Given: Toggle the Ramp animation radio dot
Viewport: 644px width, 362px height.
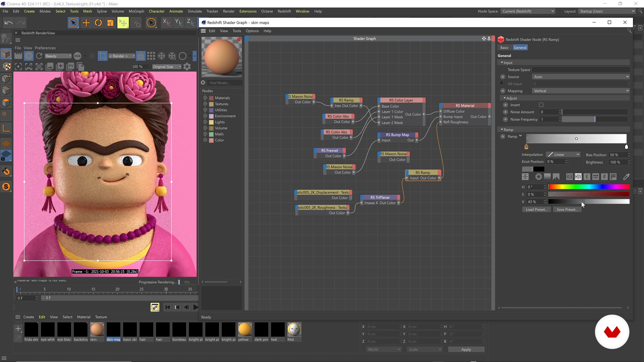Looking at the screenshot, I should point(502,136).
